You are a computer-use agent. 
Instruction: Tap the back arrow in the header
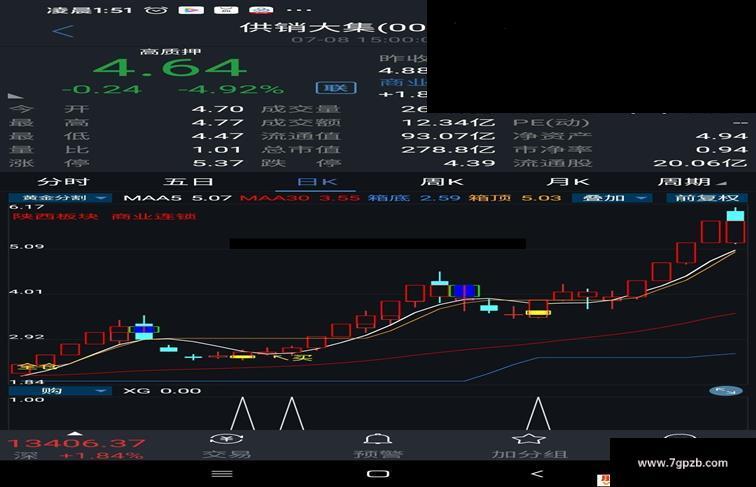63,32
